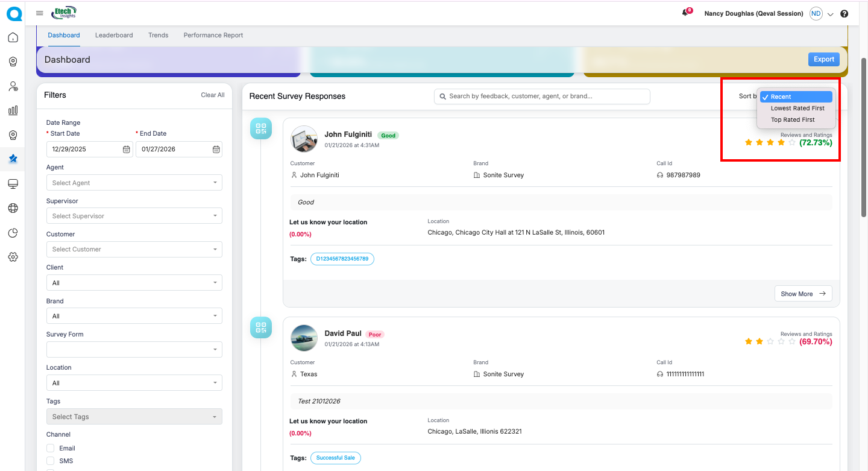Click the globe icon in left sidebar
The height and width of the screenshot is (471, 868).
tap(13, 208)
